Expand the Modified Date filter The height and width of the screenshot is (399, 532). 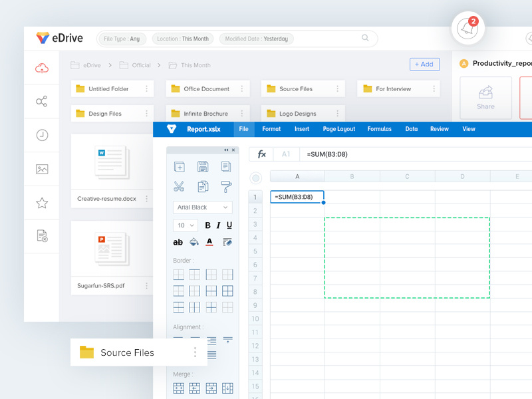[256, 39]
